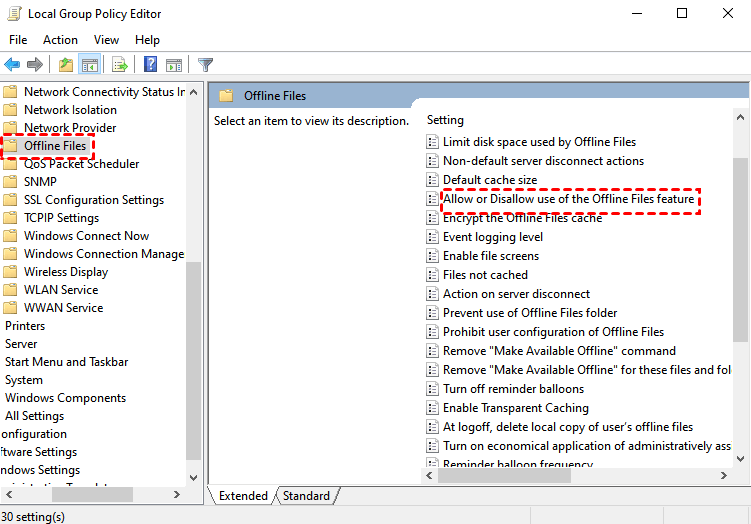The image size is (751, 524).
Task: Click the Up One Level folder icon
Action: pos(65,65)
